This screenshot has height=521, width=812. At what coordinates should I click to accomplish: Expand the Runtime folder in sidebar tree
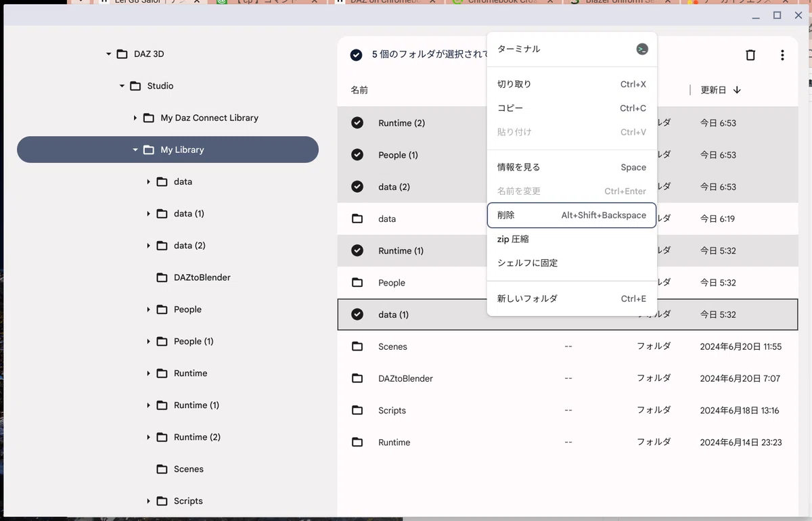[148, 373]
